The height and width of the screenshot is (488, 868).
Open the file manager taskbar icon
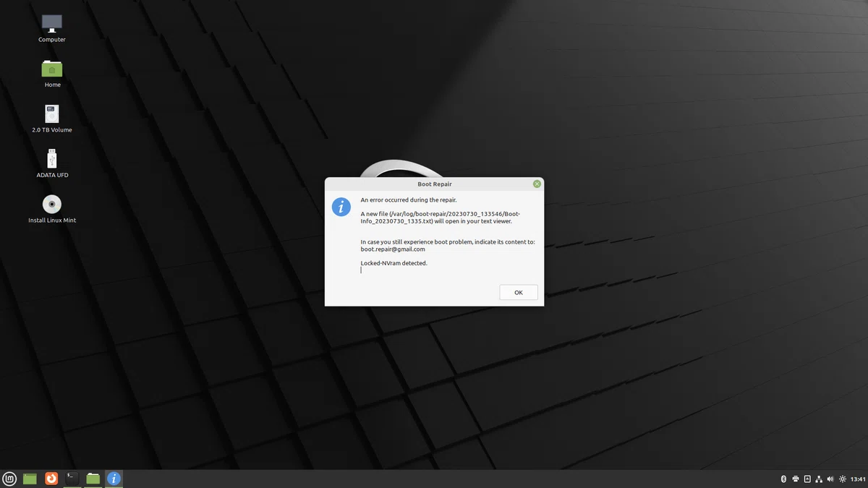point(93,479)
